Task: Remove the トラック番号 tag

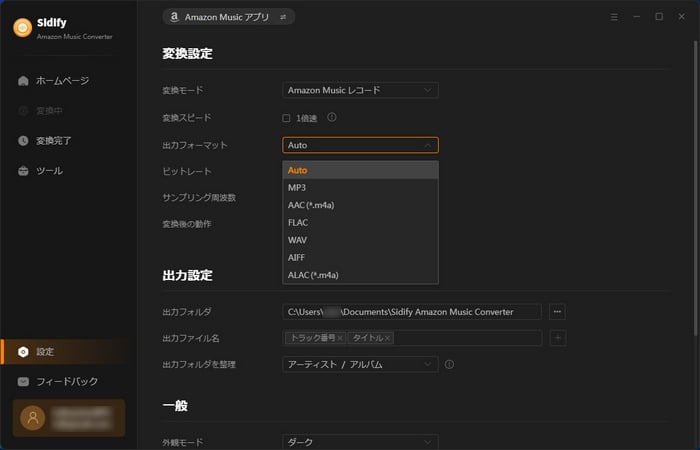Action: click(x=340, y=338)
